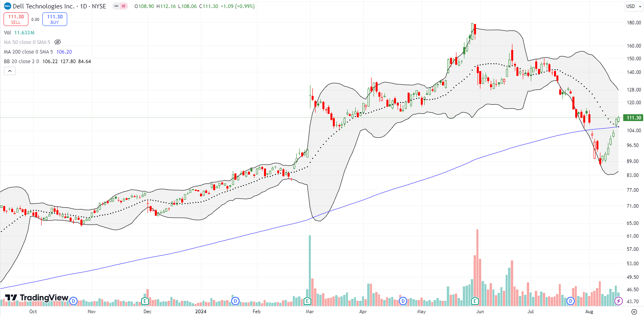644x316 pixels.
Task: Click the 128.00 price axis label
Action: (x=634, y=90)
